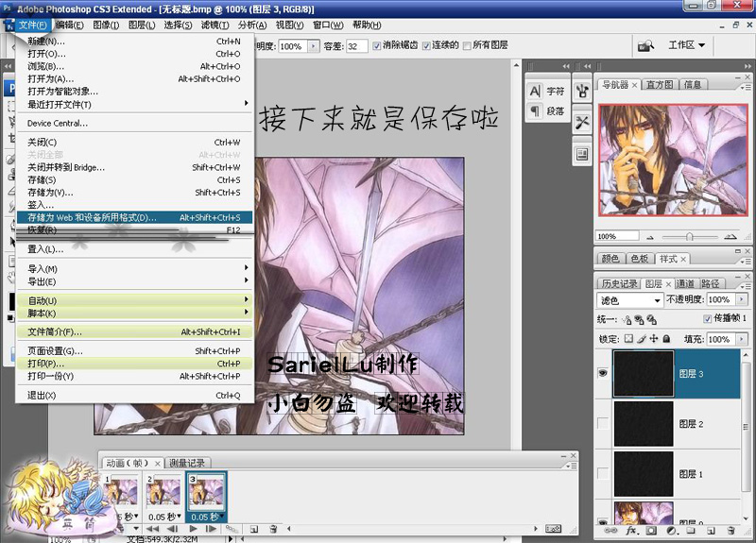756x543 pixels.
Task: Enable 所有图层 all layers checkbox
Action: (x=467, y=45)
